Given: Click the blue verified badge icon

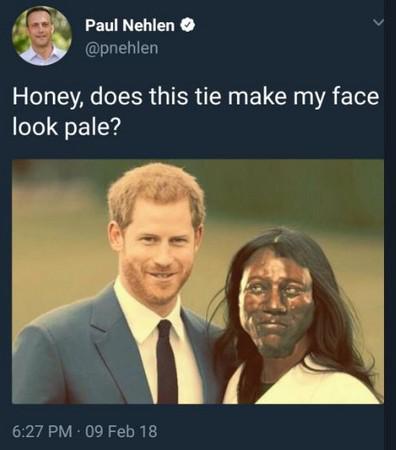Looking at the screenshot, I should 188,25.
